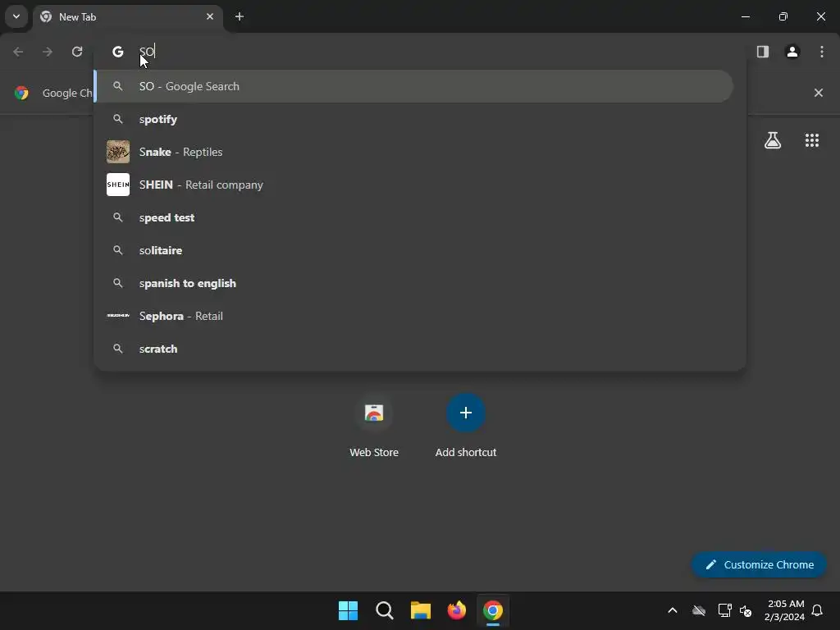Reload the page
This screenshot has height=630, width=840.
pyautogui.click(x=77, y=52)
